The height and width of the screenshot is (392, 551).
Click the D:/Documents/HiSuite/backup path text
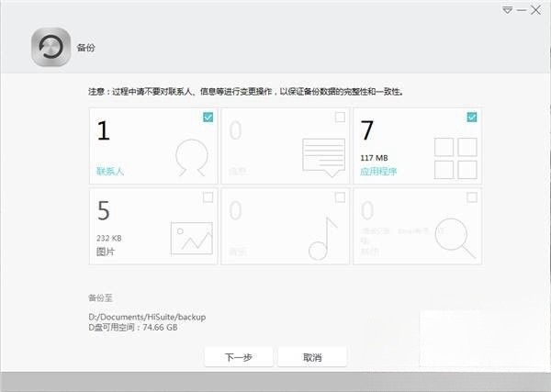(146, 317)
